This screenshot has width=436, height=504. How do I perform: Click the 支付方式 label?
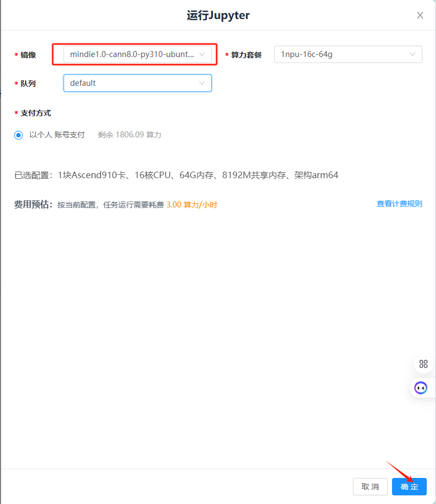(x=36, y=113)
